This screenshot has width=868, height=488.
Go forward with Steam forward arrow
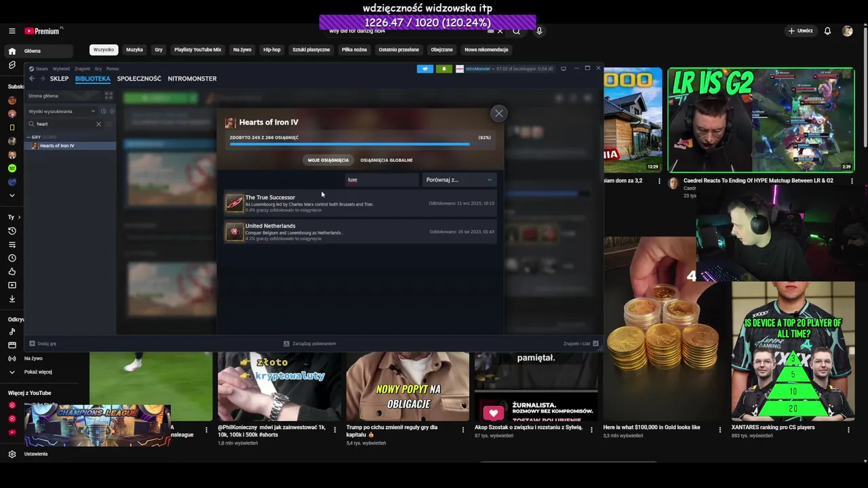(42, 79)
